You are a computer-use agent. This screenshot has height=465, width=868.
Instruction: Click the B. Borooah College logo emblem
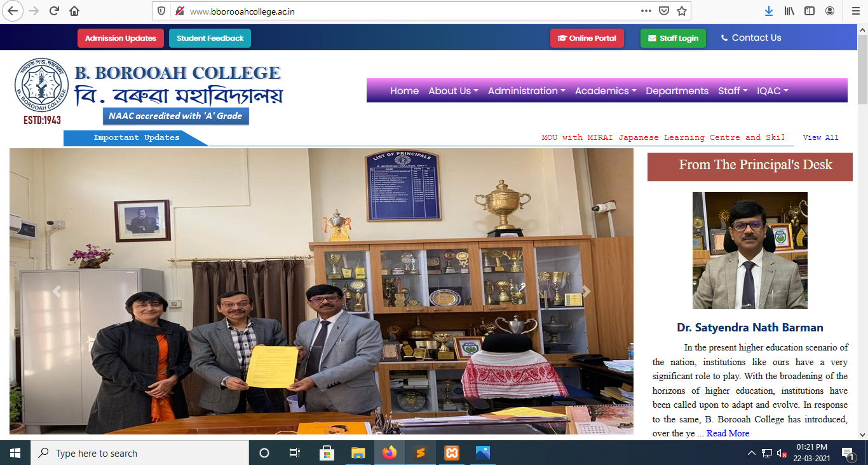pos(41,86)
